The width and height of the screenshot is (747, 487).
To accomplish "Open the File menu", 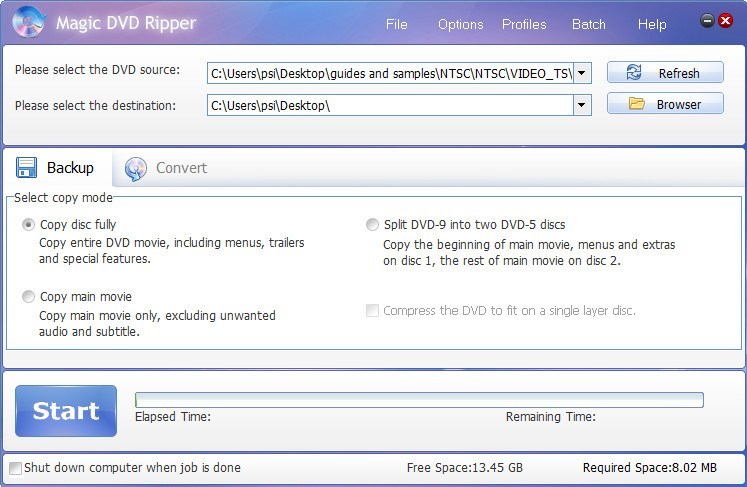I will pos(396,24).
